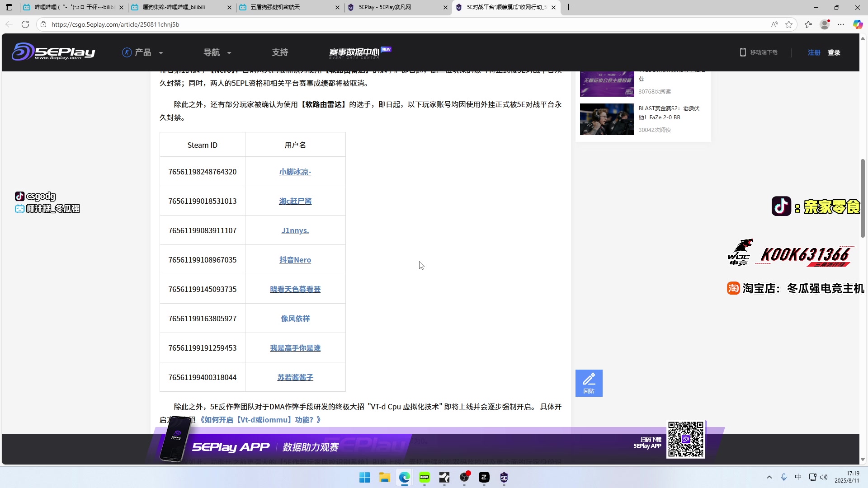The image size is (868, 488).
Task: Open the purple 主播招募 article thumbnail
Action: click(607, 84)
